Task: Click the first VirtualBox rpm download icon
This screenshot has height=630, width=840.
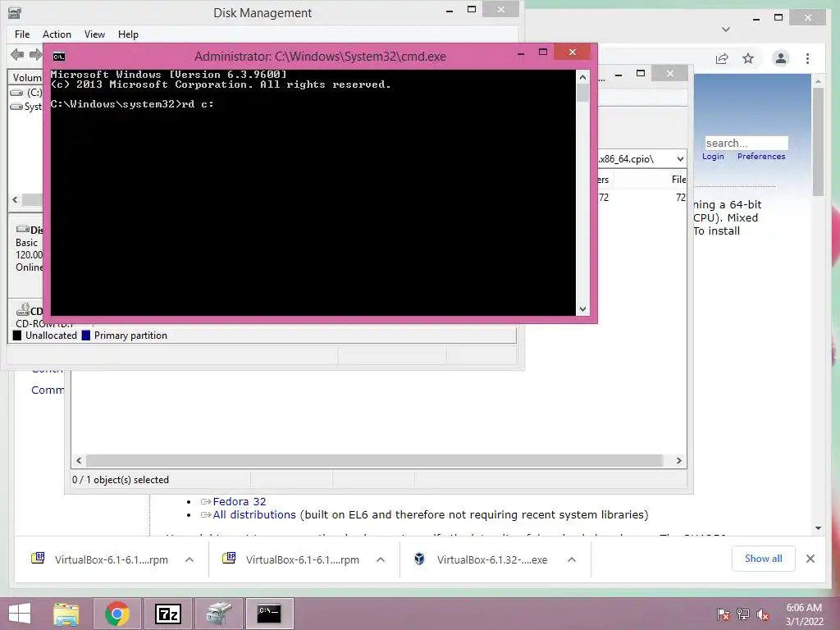Action: [x=38, y=559]
